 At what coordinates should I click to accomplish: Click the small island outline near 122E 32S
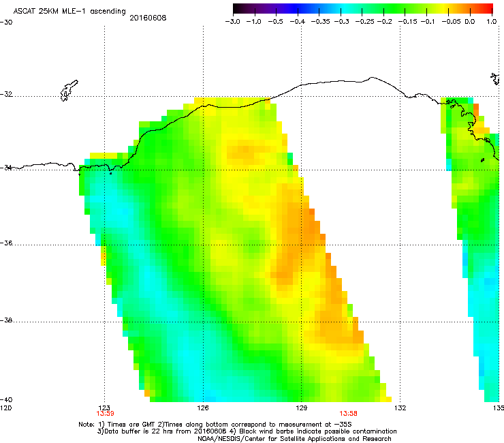click(69, 91)
